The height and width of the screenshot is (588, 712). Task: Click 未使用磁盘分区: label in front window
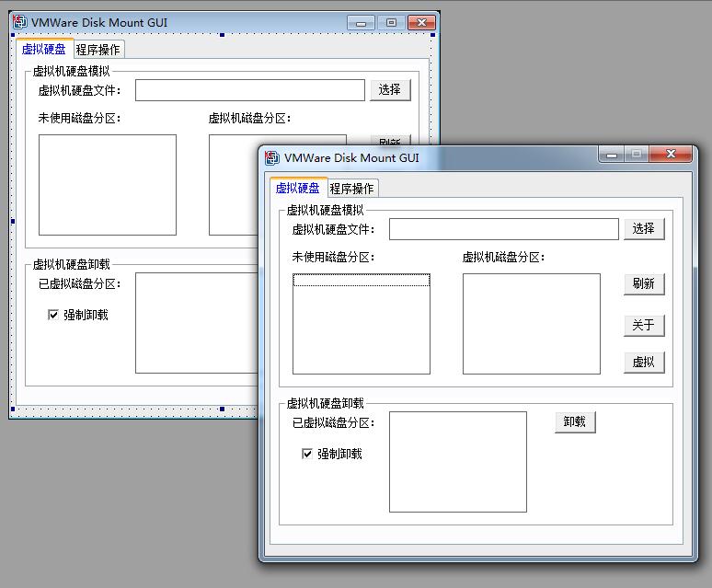point(333,258)
